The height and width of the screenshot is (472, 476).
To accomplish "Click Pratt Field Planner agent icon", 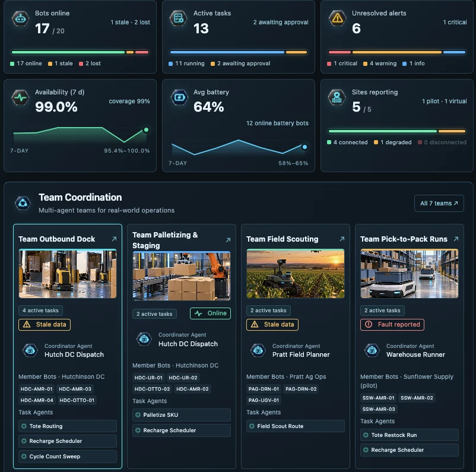I will 258,350.
